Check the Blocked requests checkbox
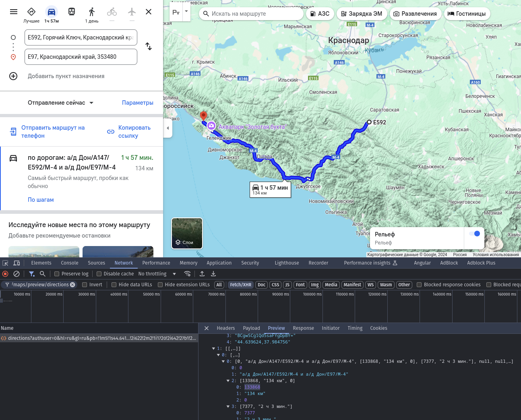 pos(489,285)
